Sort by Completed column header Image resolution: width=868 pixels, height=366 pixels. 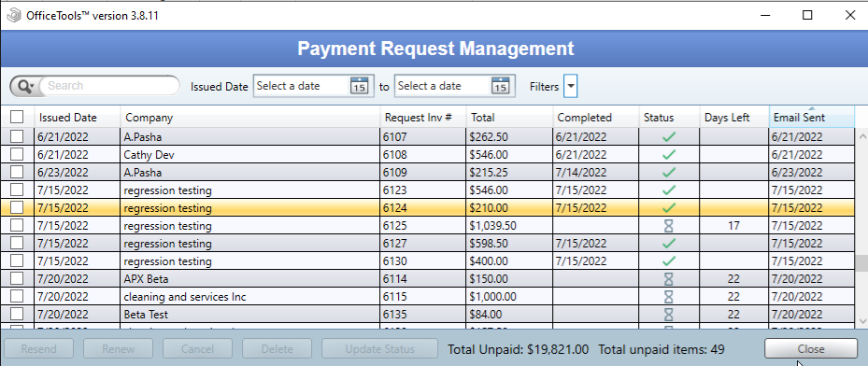pyautogui.click(x=596, y=118)
